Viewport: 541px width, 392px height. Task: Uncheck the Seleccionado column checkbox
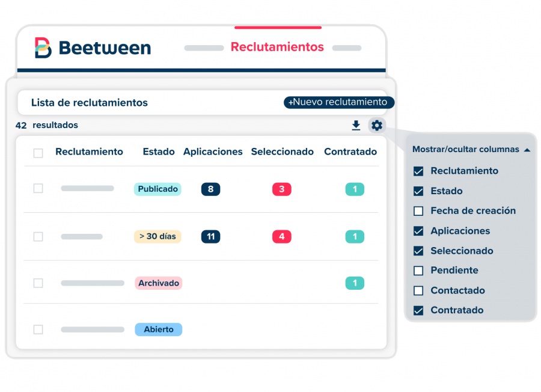click(418, 251)
